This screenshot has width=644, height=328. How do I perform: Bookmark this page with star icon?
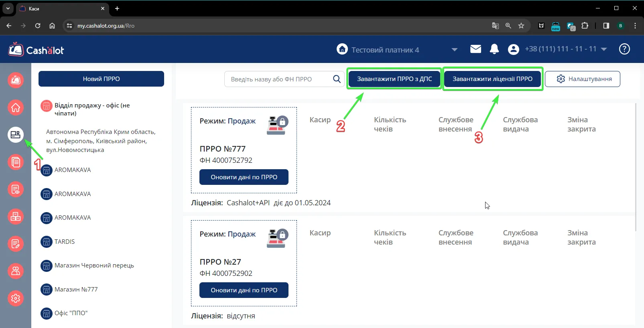click(521, 26)
